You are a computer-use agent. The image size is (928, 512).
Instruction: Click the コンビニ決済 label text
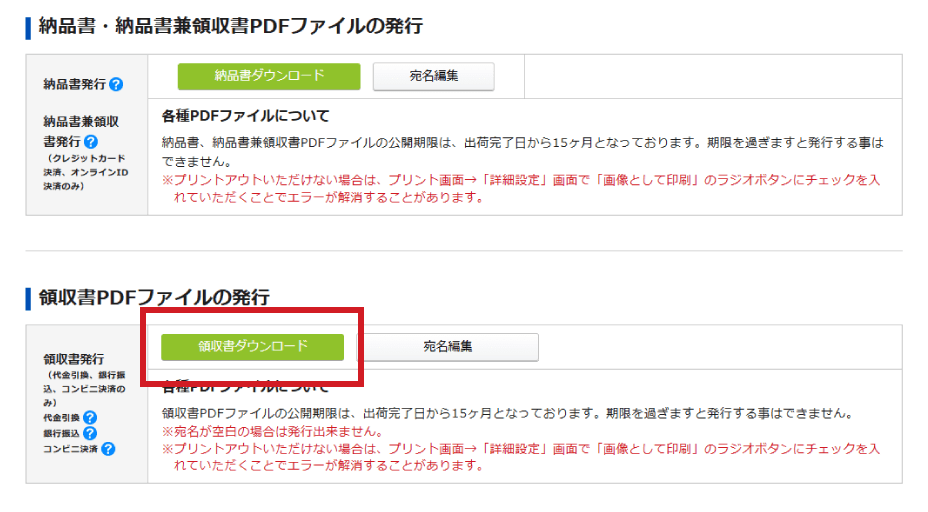click(69, 449)
